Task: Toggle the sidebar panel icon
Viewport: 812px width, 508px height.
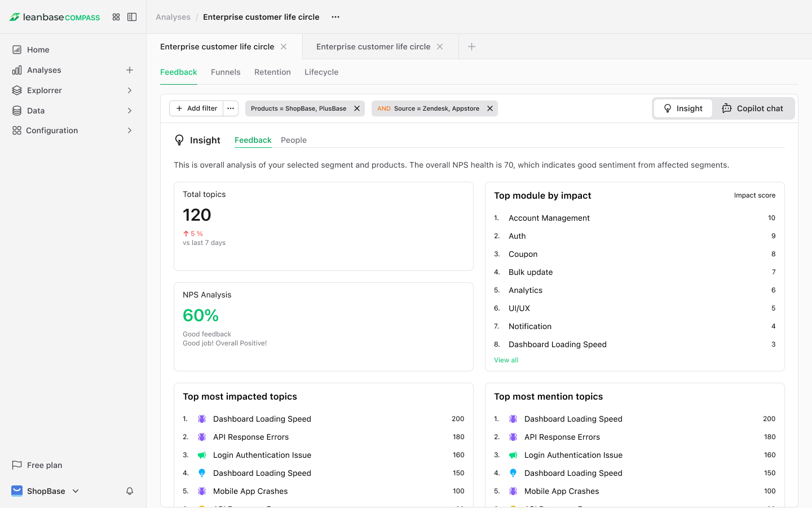Action: click(132, 17)
